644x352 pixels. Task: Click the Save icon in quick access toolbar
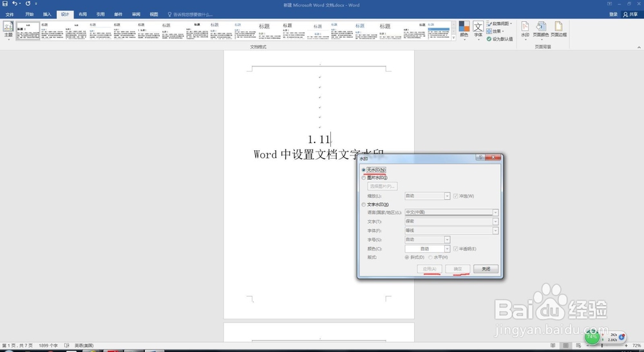[x=5, y=4]
